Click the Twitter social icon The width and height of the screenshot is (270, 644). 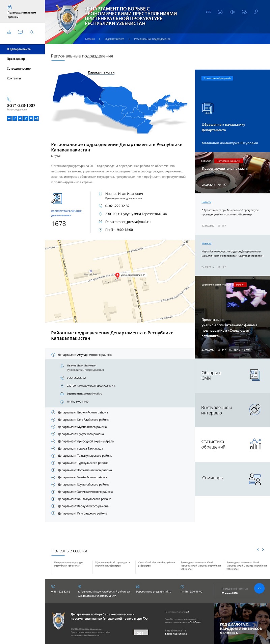(x=20, y=118)
